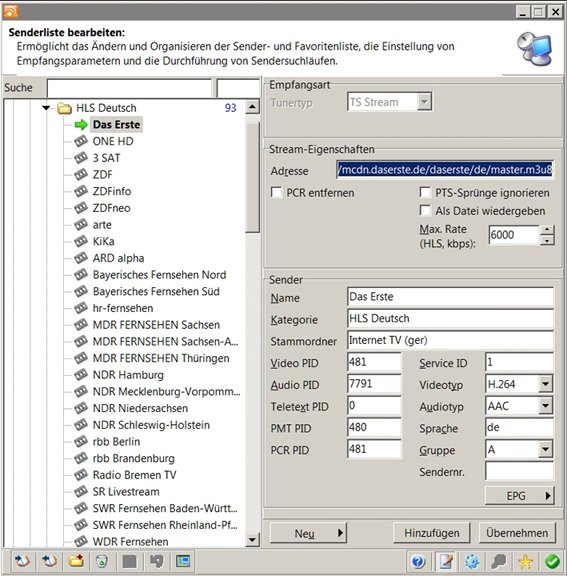This screenshot has height=576, width=567.
Task: Click the Video PID field
Action: [374, 362]
